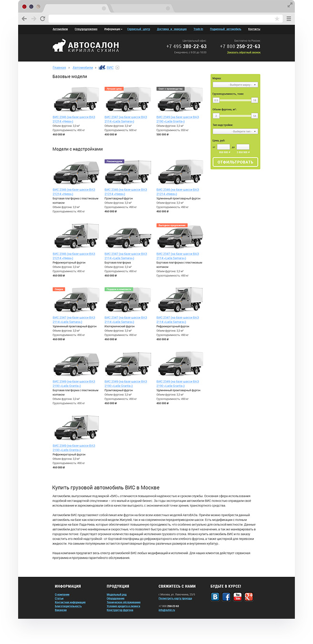The height and width of the screenshot is (644, 313).
Task: Click the ОТФИЛЬТРОВАТЬ filter button
Action: (235, 162)
